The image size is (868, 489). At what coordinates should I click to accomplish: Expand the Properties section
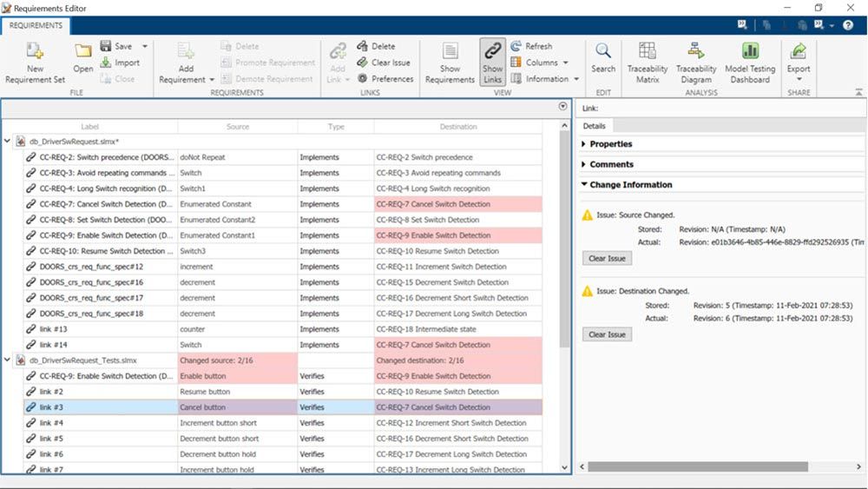click(x=610, y=144)
